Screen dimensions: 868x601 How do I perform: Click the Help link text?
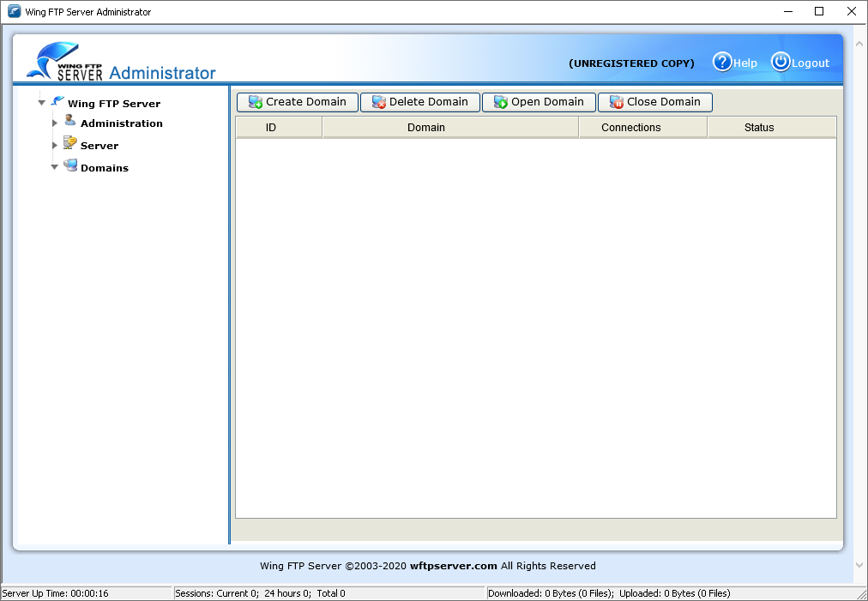pyautogui.click(x=745, y=63)
